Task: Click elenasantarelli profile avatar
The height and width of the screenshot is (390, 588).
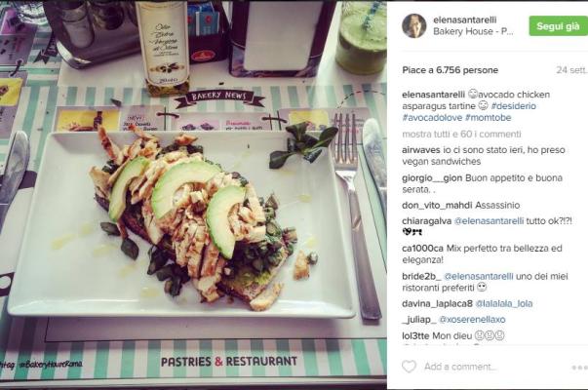Action: (414, 26)
